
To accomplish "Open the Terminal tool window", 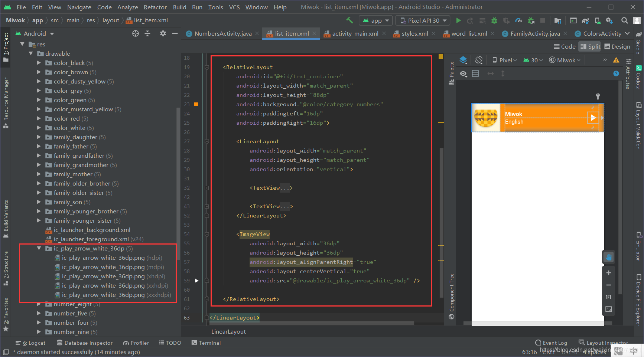I will click(x=206, y=343).
